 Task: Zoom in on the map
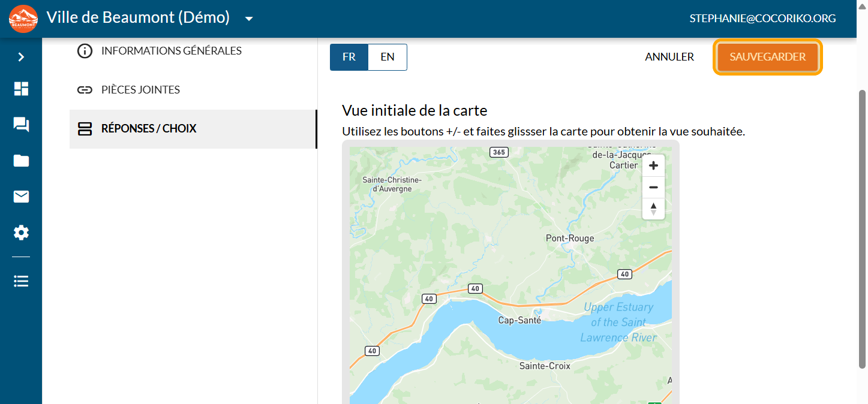pos(653,166)
